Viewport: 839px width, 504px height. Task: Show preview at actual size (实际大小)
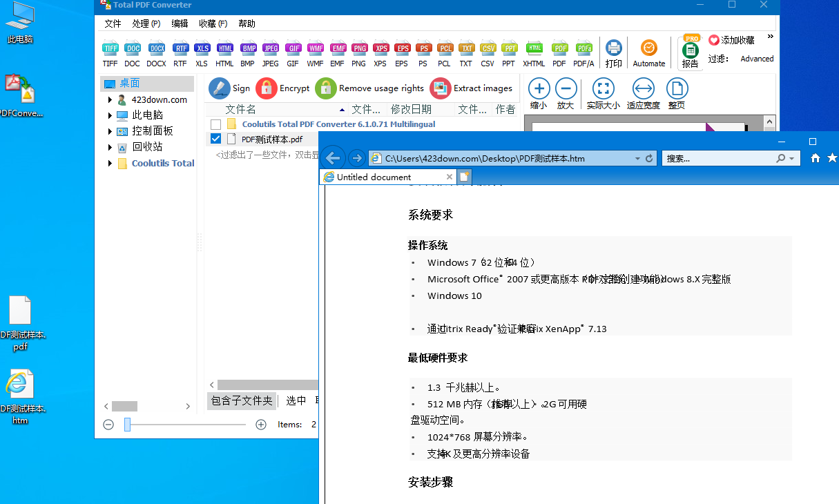[x=603, y=94]
